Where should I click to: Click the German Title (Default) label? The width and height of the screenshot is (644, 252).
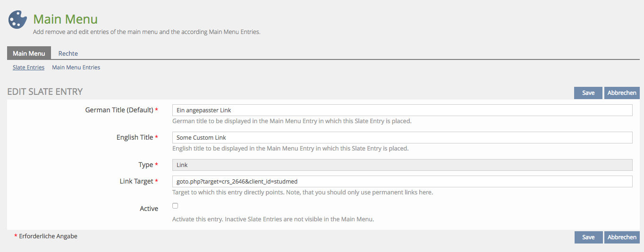coord(119,110)
